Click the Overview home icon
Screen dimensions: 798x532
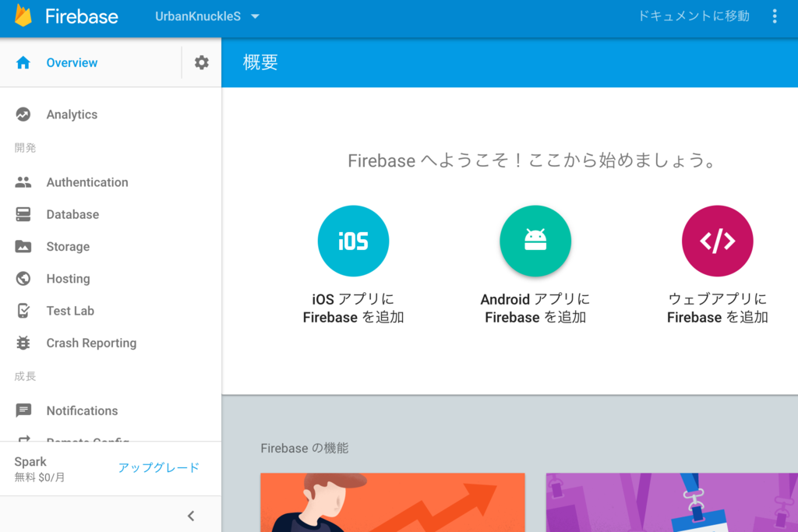tap(23, 62)
